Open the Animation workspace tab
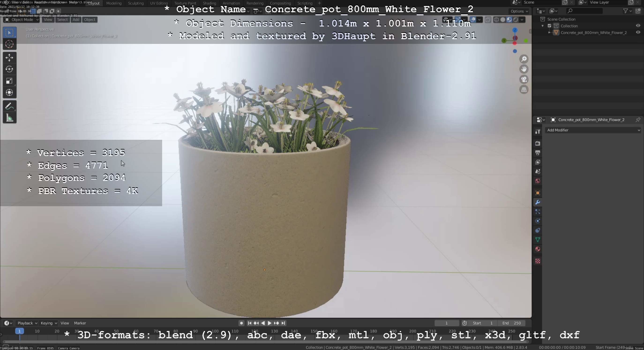Image resolution: width=644 pixels, height=350 pixels. 231,3
